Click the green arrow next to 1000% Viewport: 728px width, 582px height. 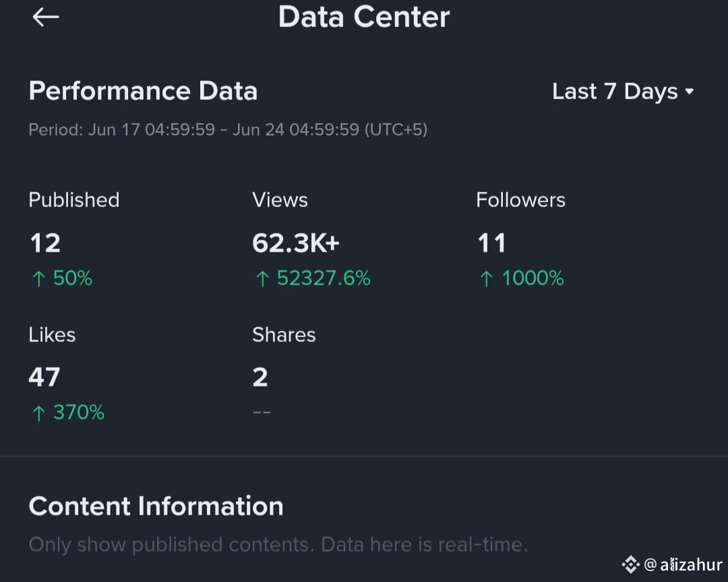pyautogui.click(x=486, y=279)
